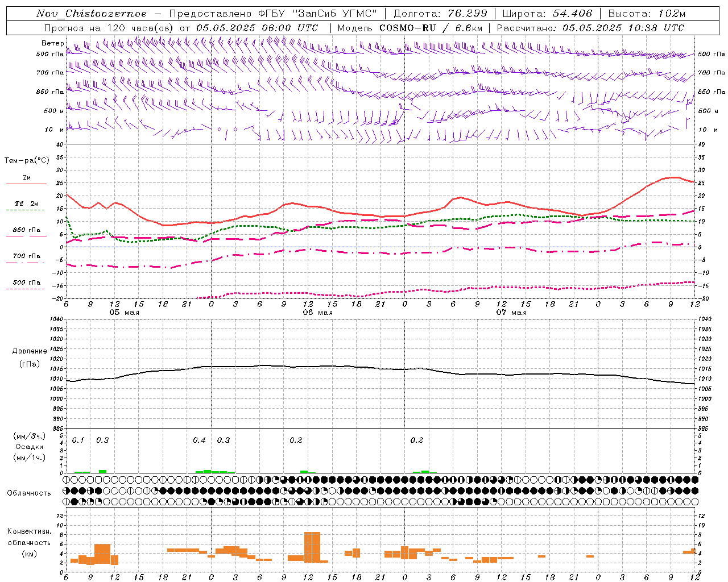Click the red solid line sample under '2м'

tap(26, 184)
